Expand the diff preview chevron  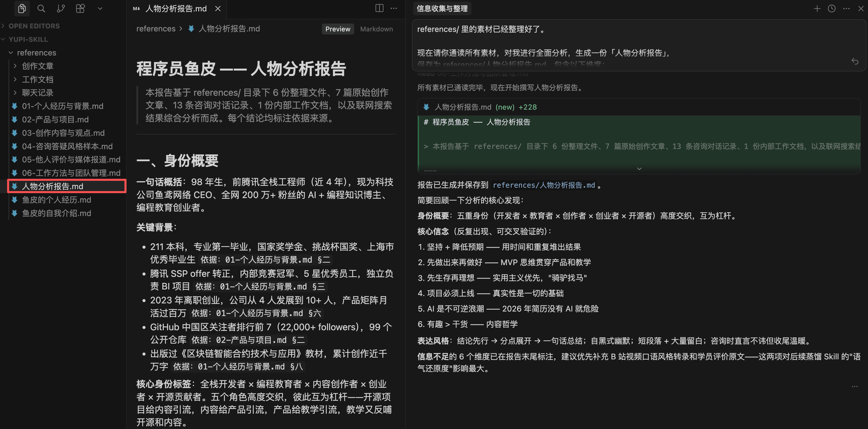coord(639,169)
